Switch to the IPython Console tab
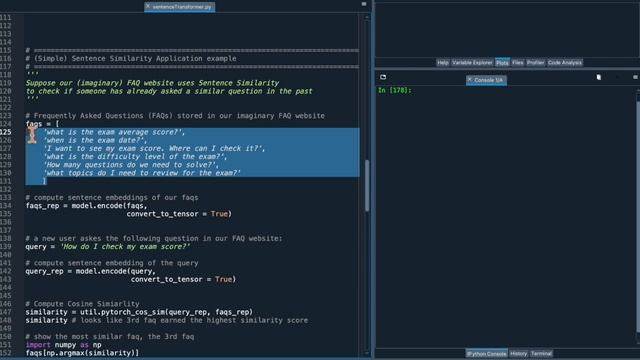The image size is (640, 360). (487, 353)
